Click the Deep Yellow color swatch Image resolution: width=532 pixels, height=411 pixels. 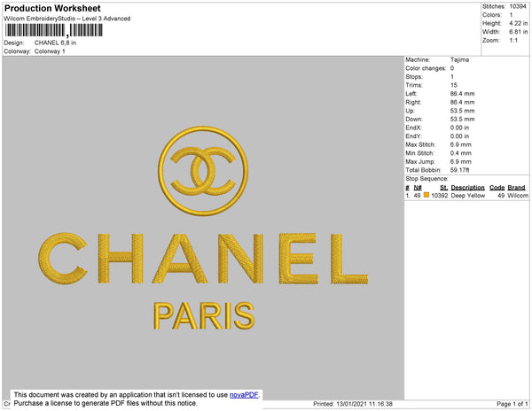pyautogui.click(x=426, y=195)
